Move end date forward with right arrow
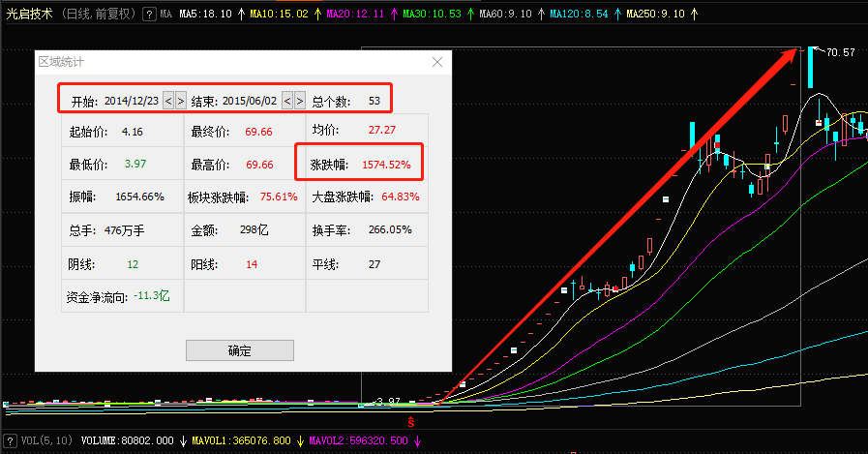Screen dimensions: 868x454 [x=299, y=100]
